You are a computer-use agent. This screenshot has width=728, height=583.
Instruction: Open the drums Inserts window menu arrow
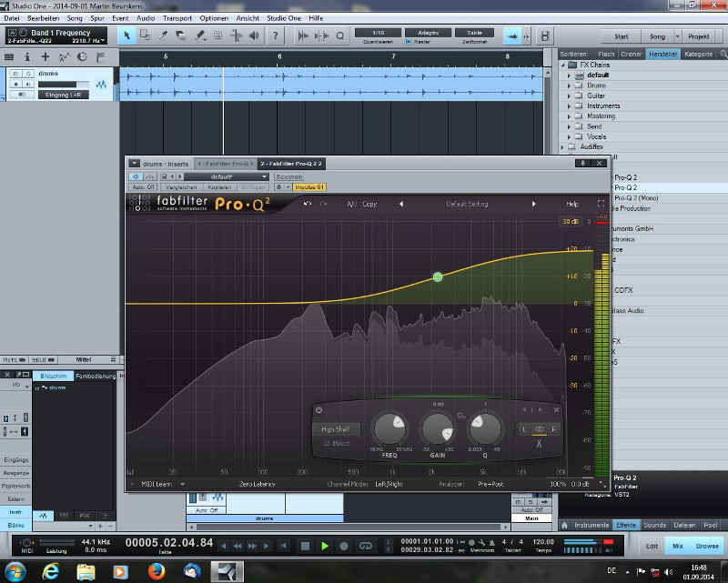coord(134,164)
